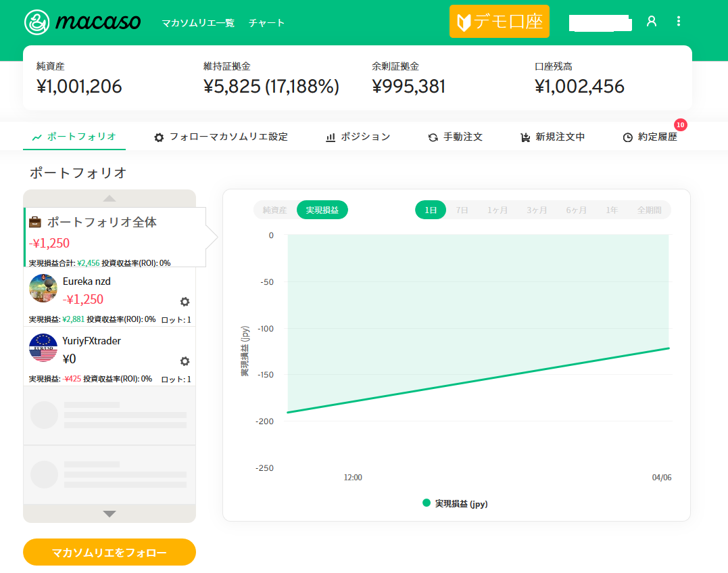Click the Eureka nzd avatar image
The height and width of the screenshot is (573, 728).
click(43, 288)
